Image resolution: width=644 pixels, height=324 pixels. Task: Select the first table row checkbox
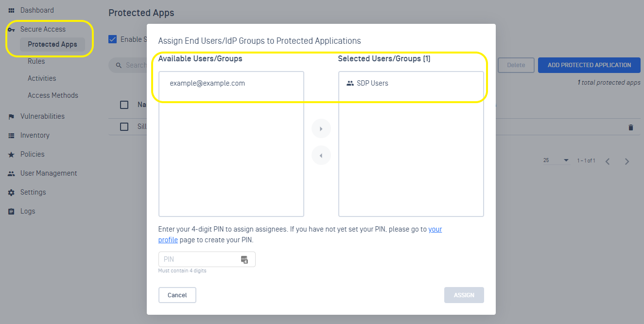124,126
